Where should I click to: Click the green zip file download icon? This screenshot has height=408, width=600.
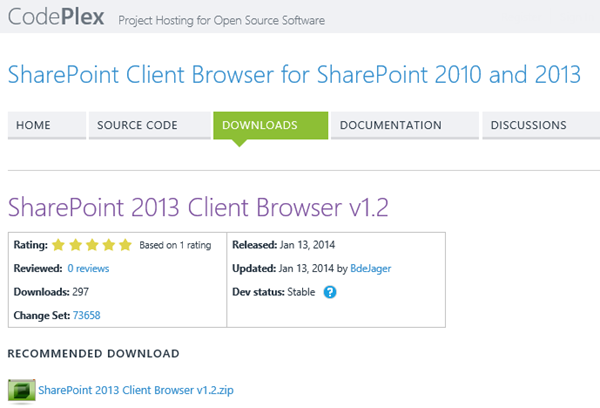click(21, 390)
